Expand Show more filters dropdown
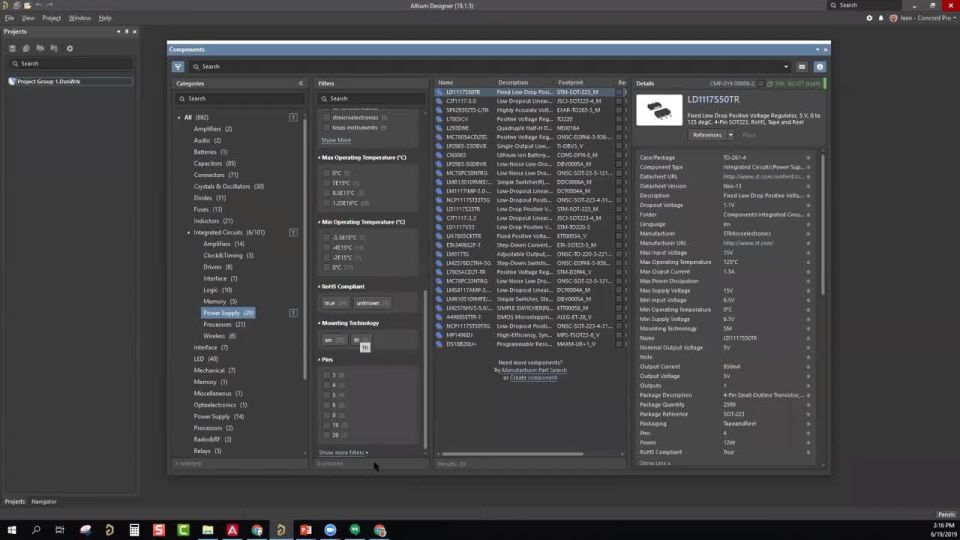Viewport: 960px width, 540px height. pos(343,452)
